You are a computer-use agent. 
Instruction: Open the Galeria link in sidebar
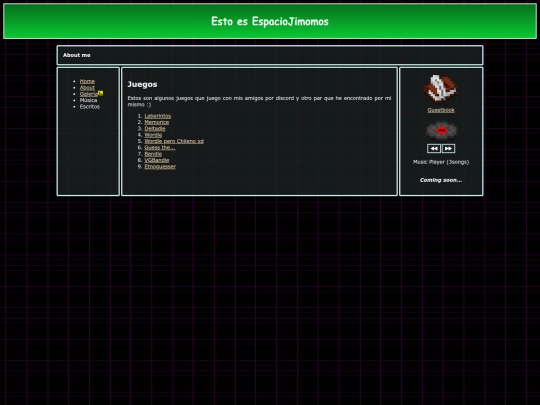pos(89,94)
